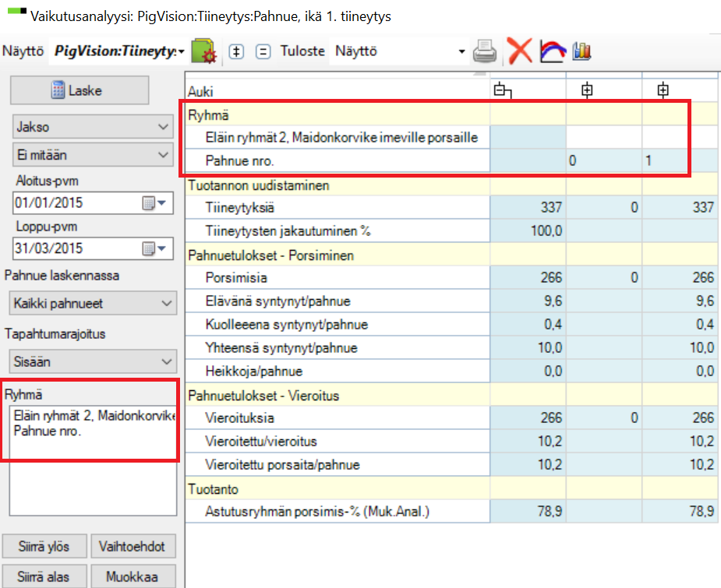
Task: Open the Ei mitään dropdown
Action: [x=93, y=155]
